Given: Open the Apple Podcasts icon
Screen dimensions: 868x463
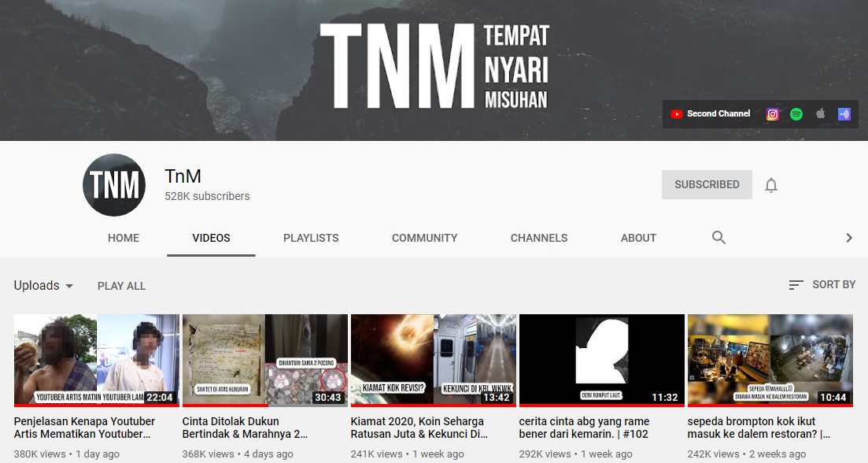Looking at the screenshot, I should pyautogui.click(x=819, y=114).
